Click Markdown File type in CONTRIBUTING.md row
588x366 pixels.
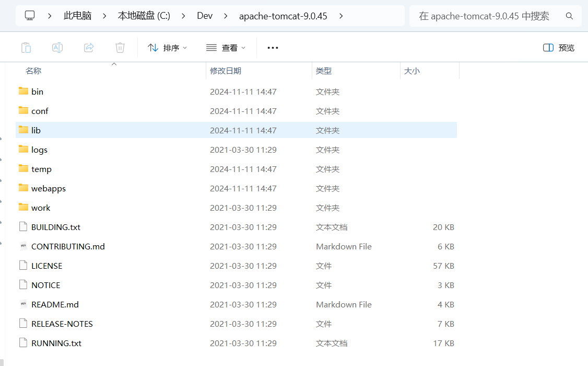[344, 247]
